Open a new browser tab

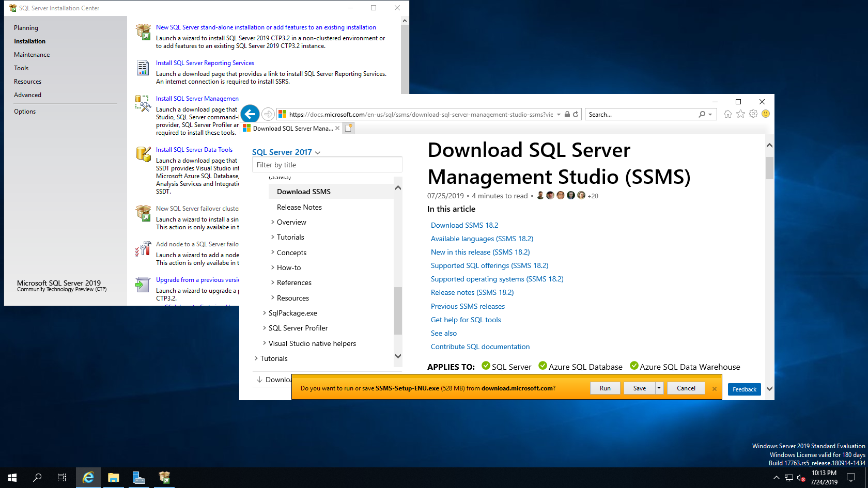349,128
